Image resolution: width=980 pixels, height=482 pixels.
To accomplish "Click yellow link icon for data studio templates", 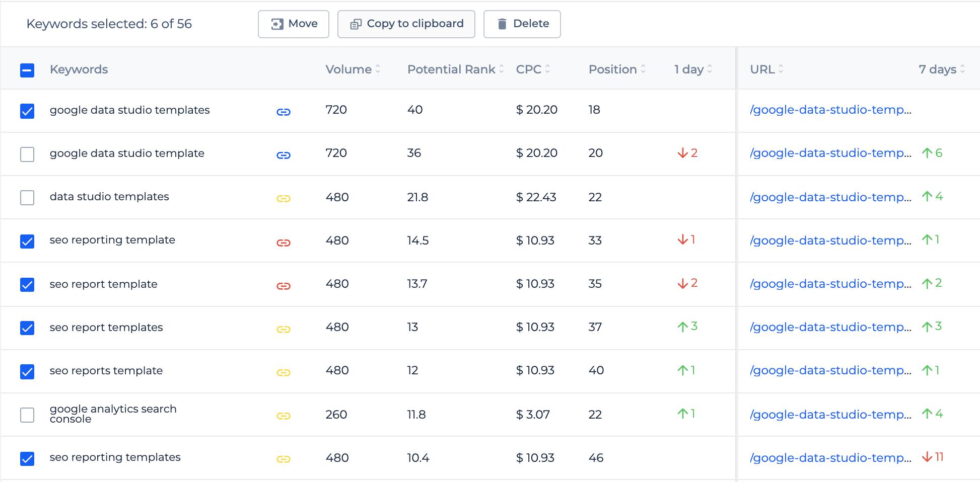I will coord(284,198).
